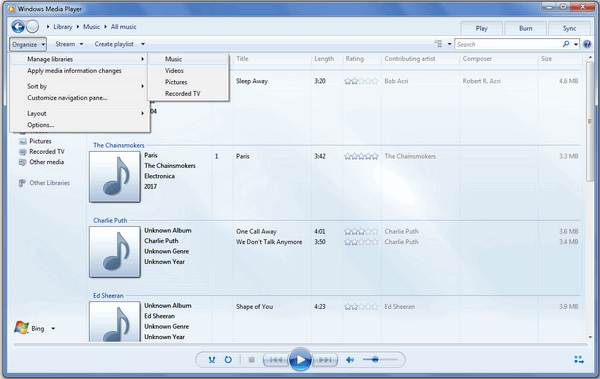Click Music in the breadcrumb
This screenshot has height=379, width=600.
(91, 27)
